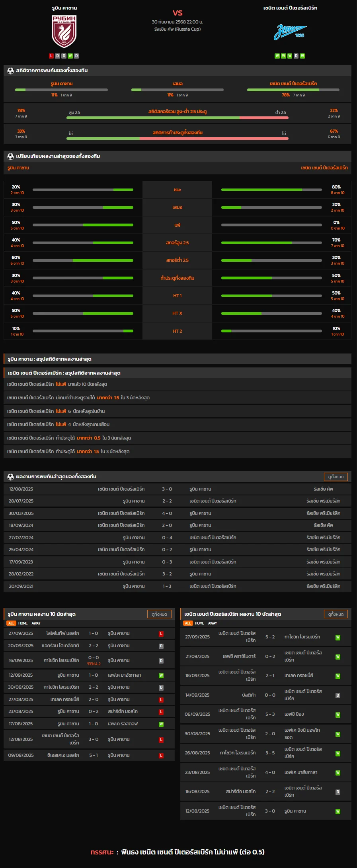
Task: Click soccer ball icon beside เปรียบเทียบผลงานล่าสุดของทั้งสองทีม
Action: 11,156
